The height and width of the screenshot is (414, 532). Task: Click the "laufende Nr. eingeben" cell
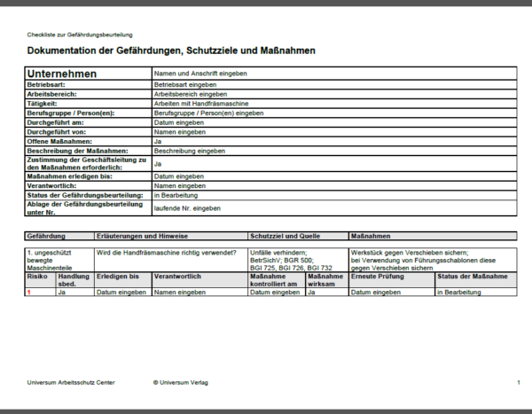click(334, 208)
